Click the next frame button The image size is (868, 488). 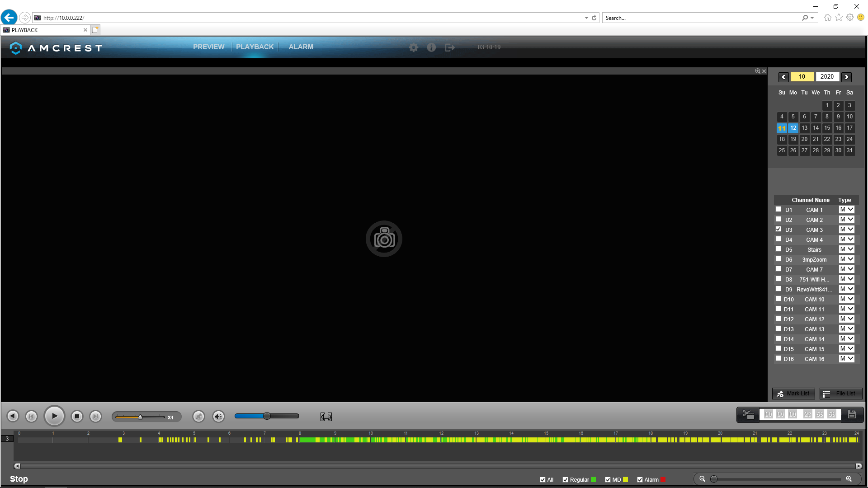95,416
